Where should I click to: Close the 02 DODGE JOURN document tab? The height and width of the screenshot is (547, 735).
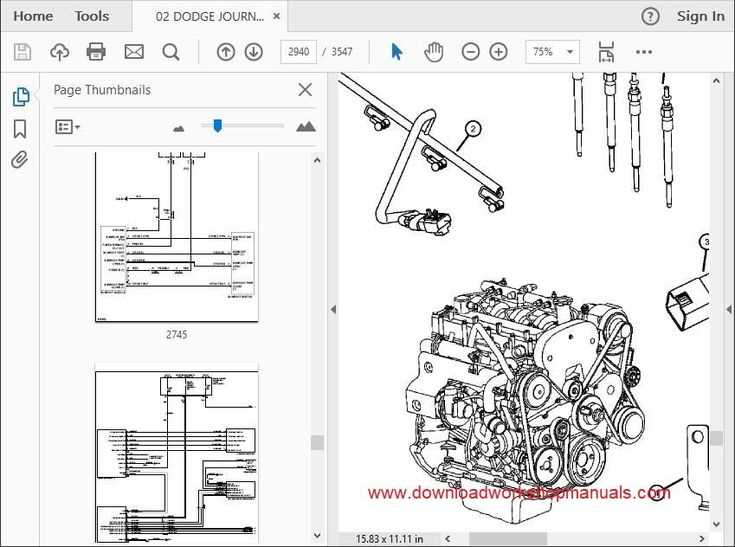coord(277,16)
